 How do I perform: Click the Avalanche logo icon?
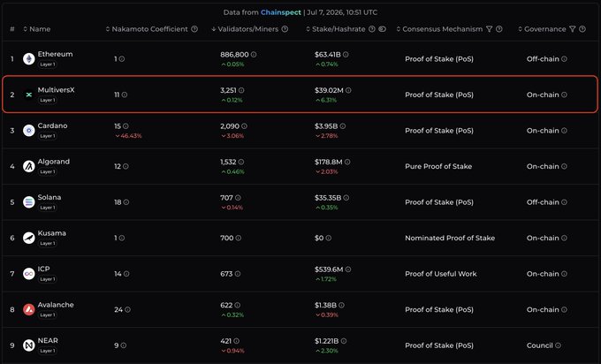pyautogui.click(x=29, y=309)
